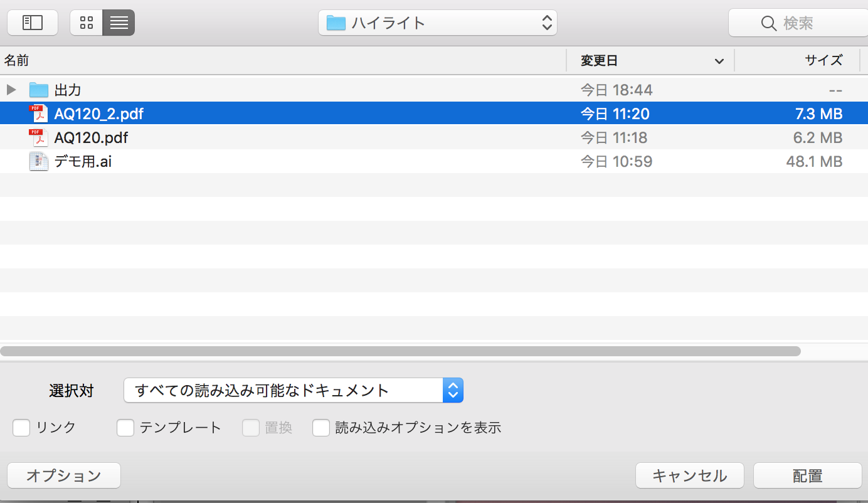Click the AQ120.pdf PDF file icon
The height and width of the screenshot is (503, 868).
pos(39,138)
